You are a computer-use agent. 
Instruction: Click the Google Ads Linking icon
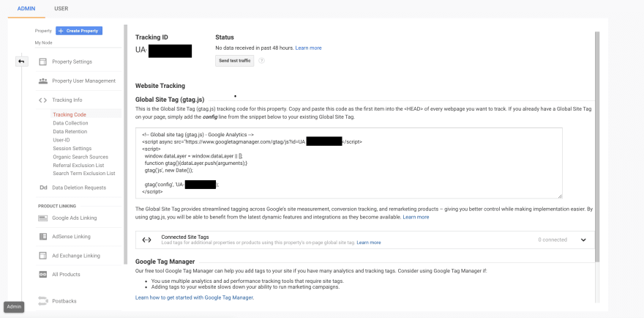[43, 218]
